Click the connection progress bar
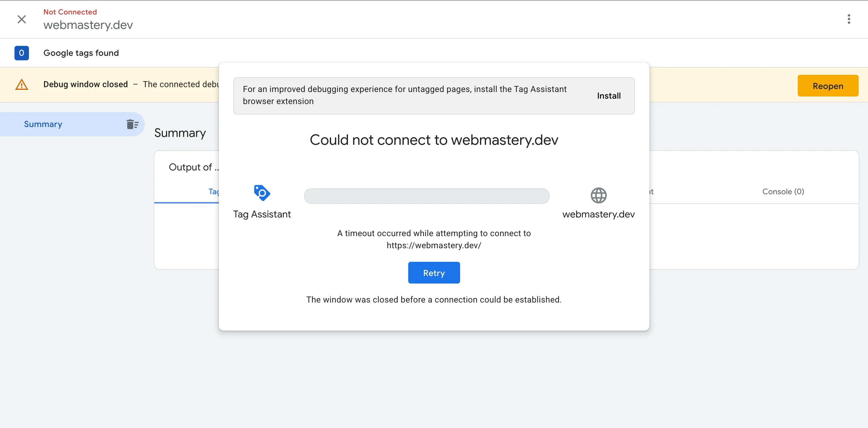 click(427, 196)
